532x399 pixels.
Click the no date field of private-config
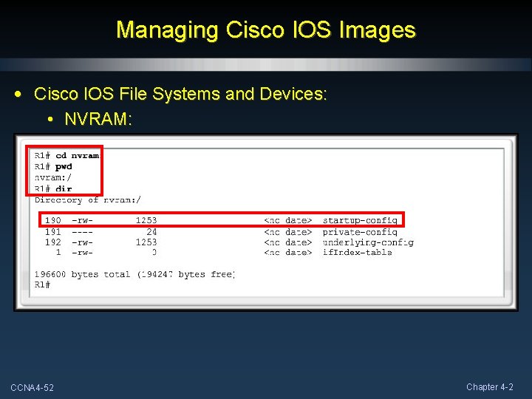[287, 232]
